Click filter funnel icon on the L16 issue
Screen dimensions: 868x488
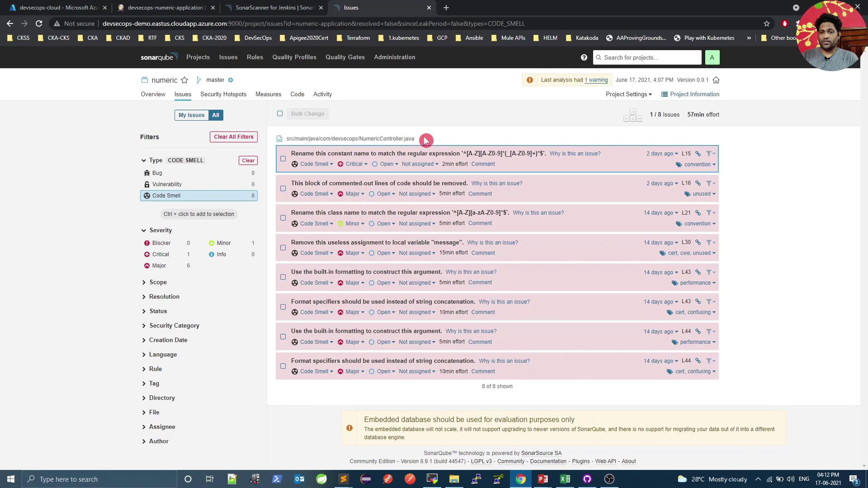pos(709,183)
